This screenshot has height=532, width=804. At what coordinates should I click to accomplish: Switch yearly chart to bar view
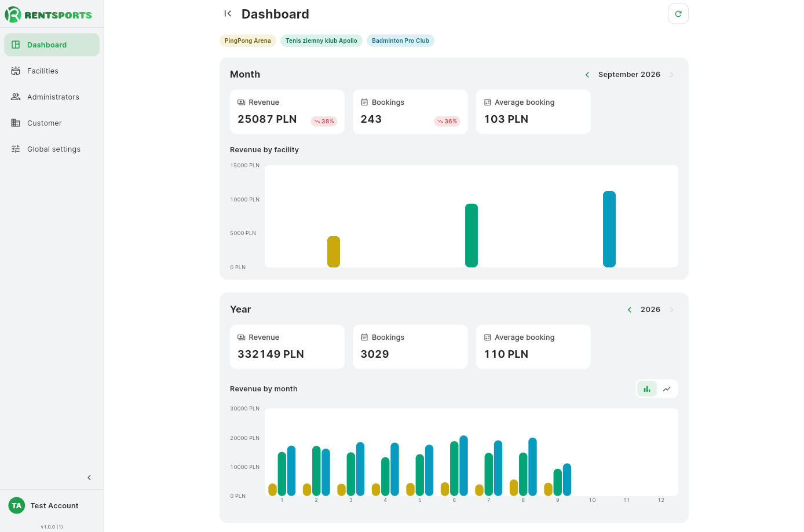[647, 389]
